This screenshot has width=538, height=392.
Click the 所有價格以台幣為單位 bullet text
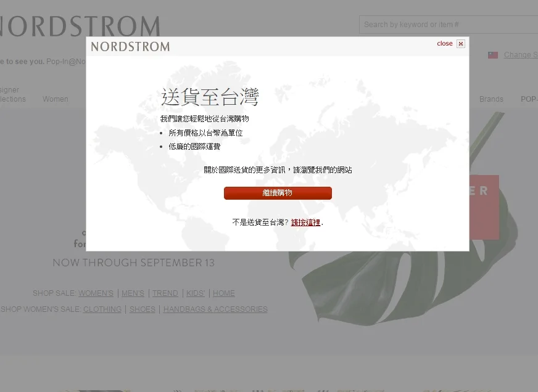point(205,133)
